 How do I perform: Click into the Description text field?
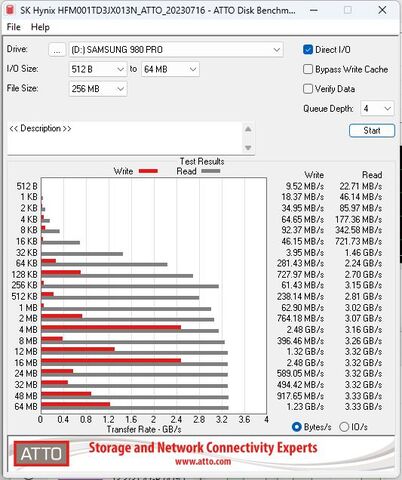coord(125,138)
